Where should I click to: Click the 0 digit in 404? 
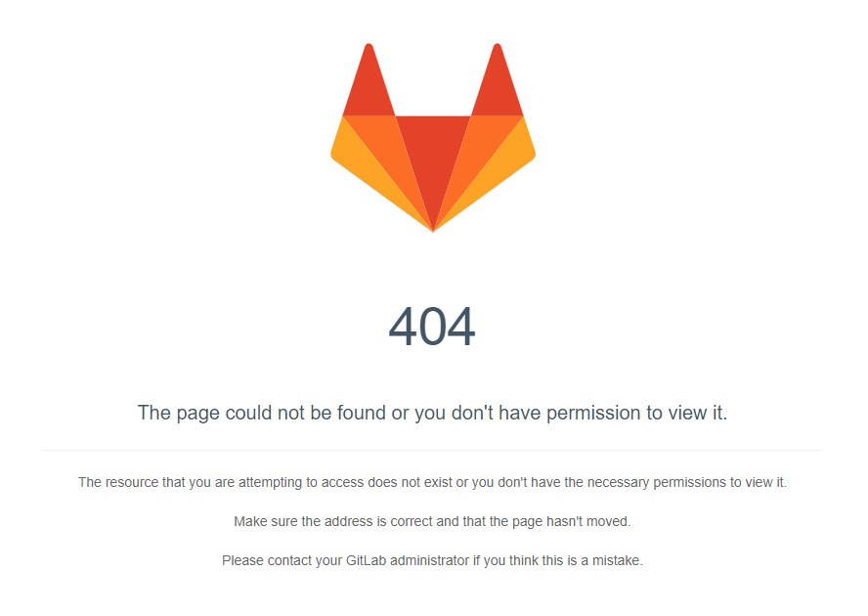coord(432,327)
